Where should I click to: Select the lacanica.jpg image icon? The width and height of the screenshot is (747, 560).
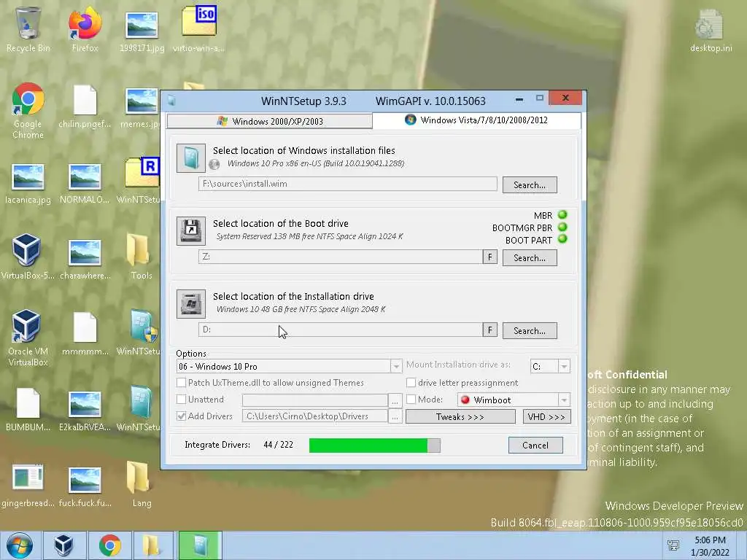28,183
